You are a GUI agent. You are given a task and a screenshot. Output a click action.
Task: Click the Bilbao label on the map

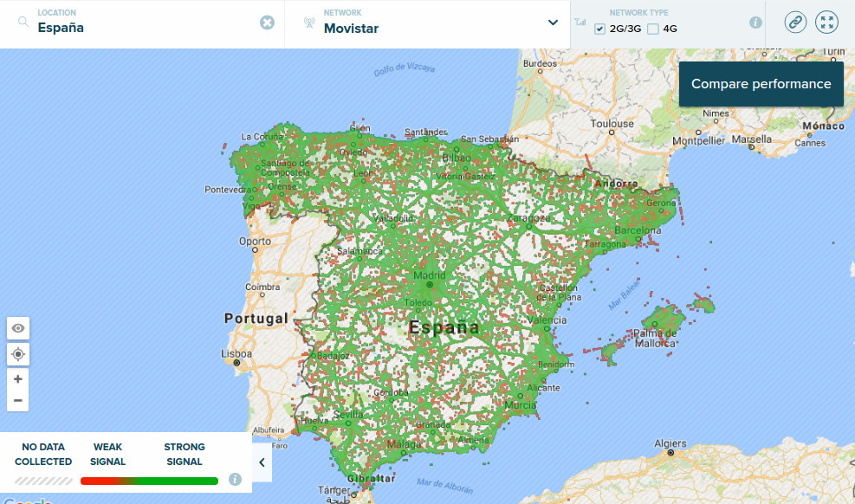coord(457,158)
